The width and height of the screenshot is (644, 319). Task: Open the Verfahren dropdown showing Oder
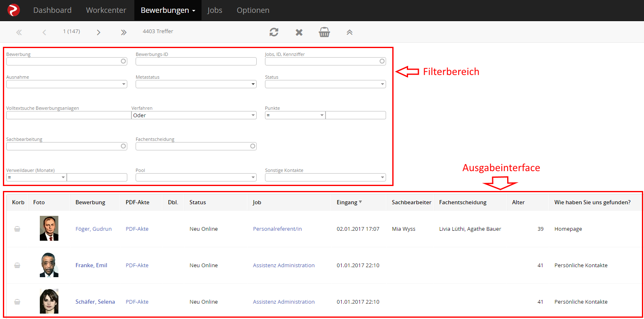pos(194,115)
